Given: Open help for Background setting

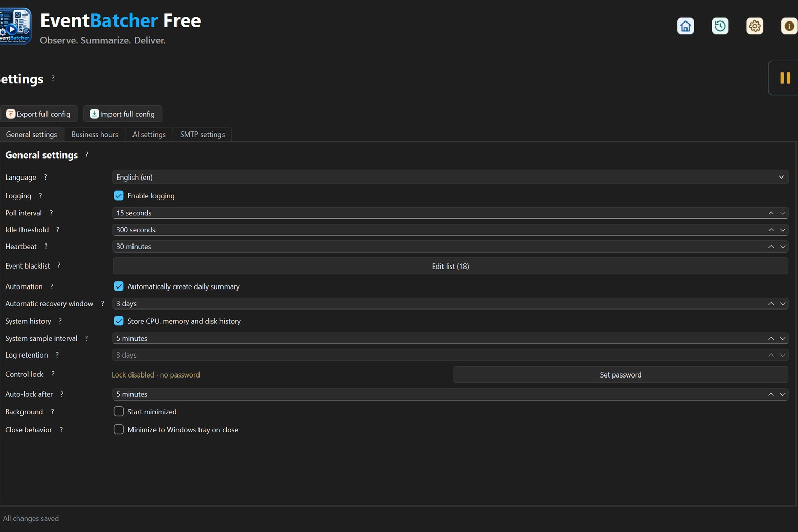Looking at the screenshot, I should click(x=52, y=412).
